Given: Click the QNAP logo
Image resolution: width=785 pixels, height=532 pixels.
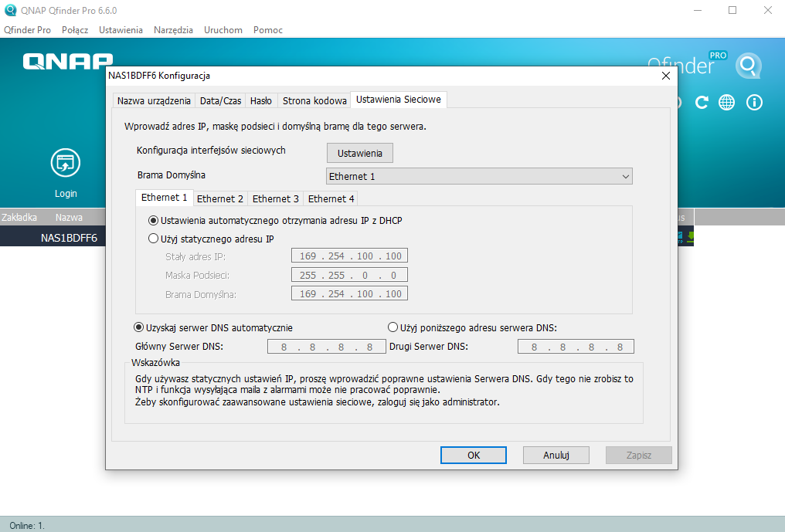Looking at the screenshot, I should [x=67, y=60].
